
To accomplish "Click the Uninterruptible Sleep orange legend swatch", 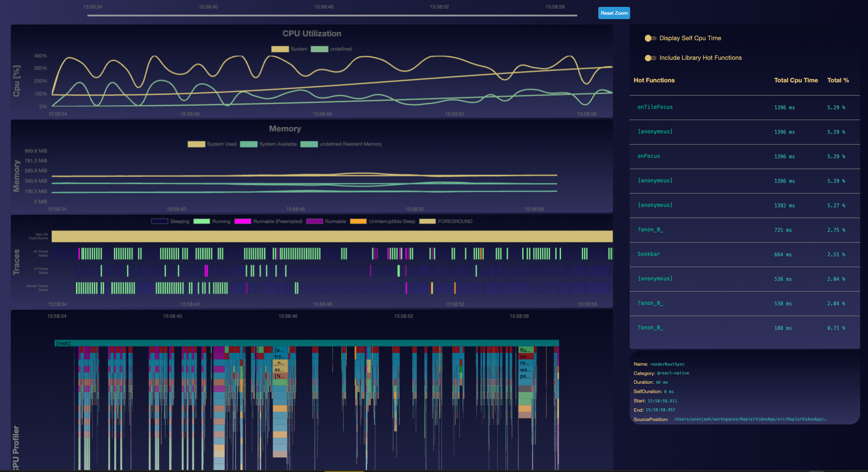I will click(x=358, y=222).
